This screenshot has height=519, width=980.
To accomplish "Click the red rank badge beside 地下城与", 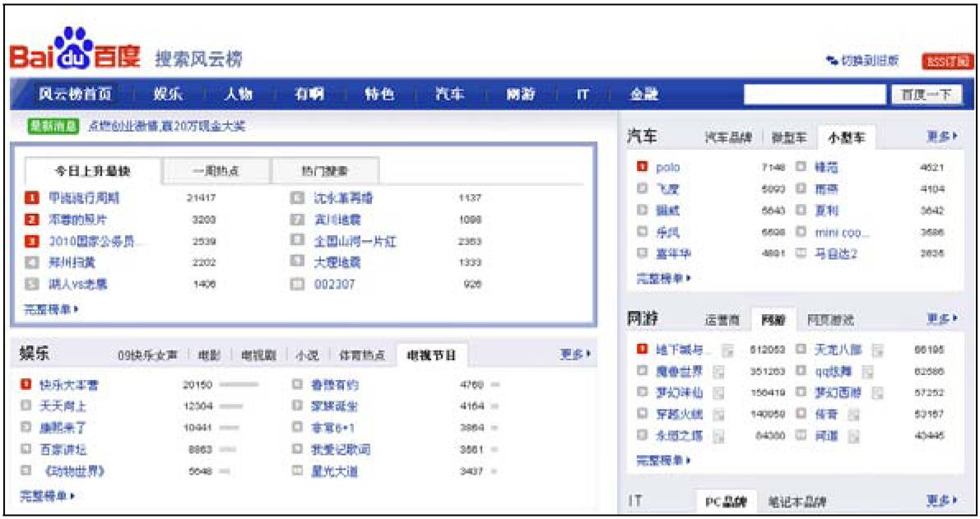I will pos(642,349).
